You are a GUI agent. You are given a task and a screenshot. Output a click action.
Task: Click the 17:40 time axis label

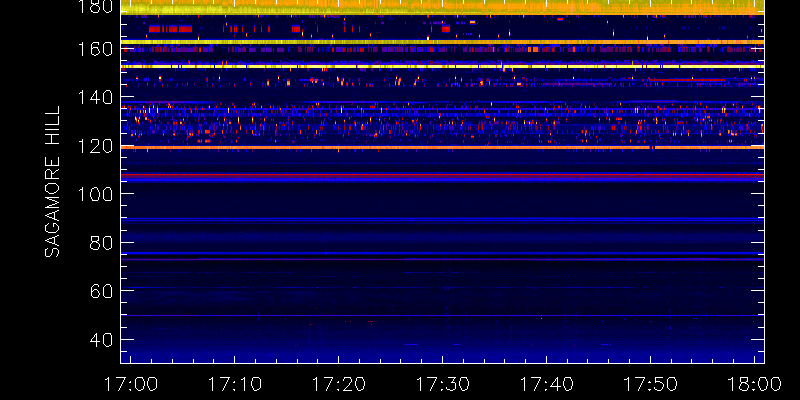click(546, 384)
